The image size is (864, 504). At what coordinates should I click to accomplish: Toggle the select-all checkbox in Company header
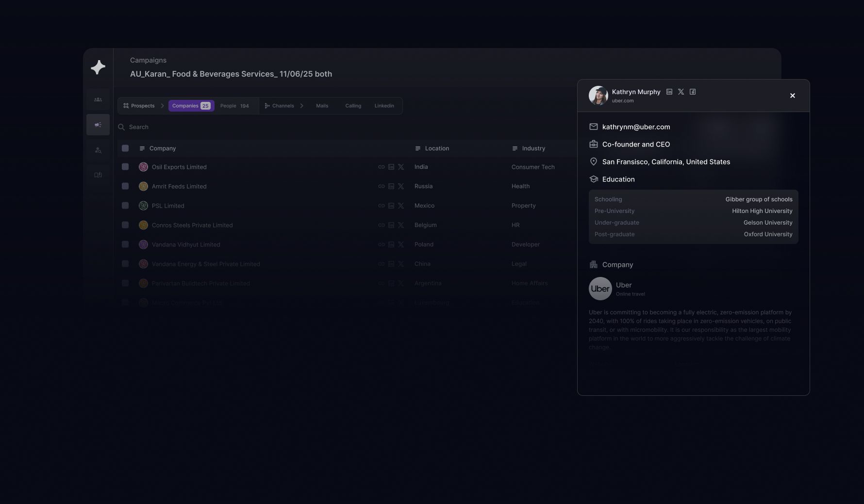click(x=125, y=148)
